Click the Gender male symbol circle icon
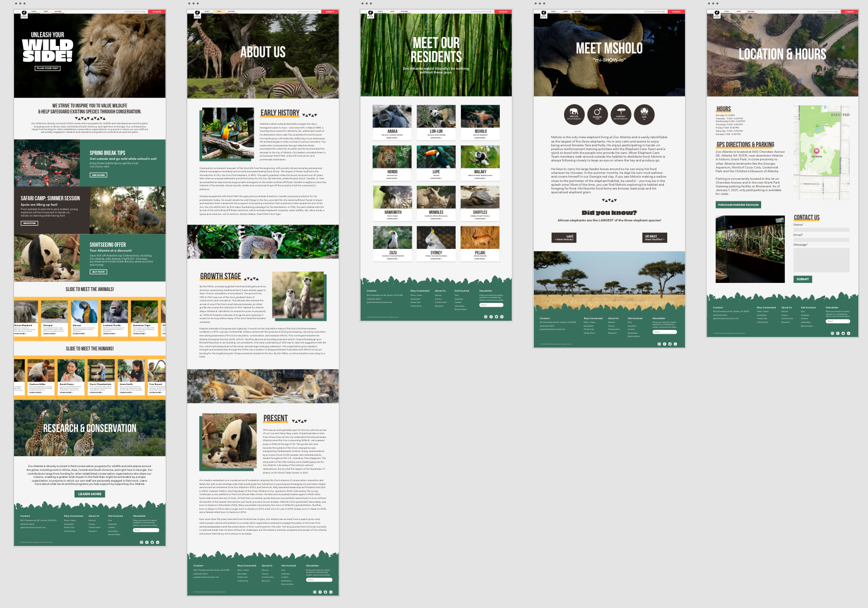868x608 pixels. (x=598, y=114)
